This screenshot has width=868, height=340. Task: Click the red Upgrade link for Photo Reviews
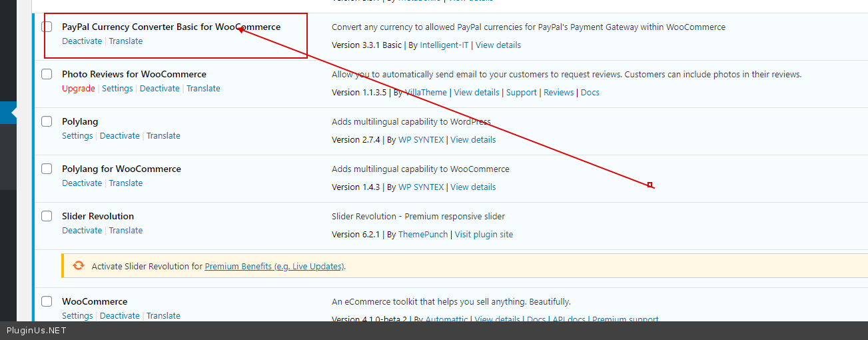[79, 89]
